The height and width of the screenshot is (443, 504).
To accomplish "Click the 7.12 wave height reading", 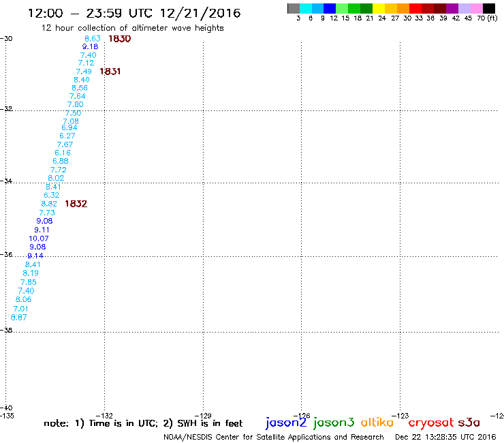I will point(86,63).
